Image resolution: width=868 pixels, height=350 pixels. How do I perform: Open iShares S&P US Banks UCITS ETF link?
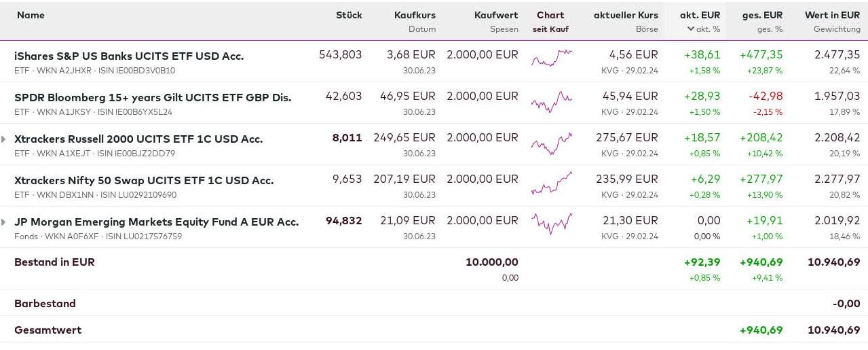coord(129,56)
